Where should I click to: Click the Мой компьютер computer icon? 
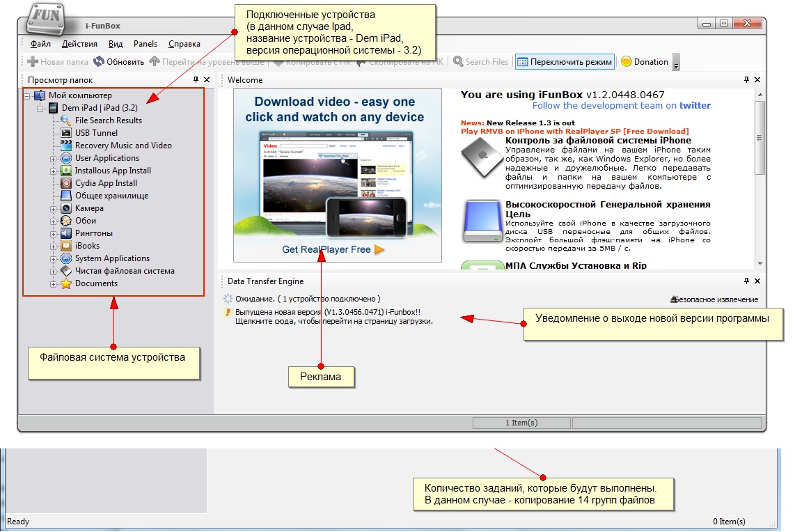click(40, 95)
